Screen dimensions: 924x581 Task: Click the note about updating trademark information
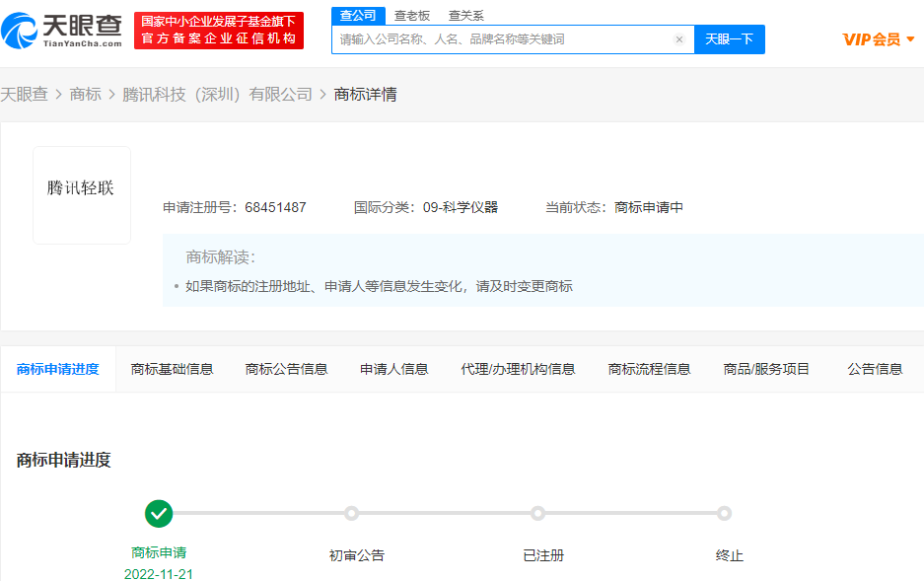point(379,286)
